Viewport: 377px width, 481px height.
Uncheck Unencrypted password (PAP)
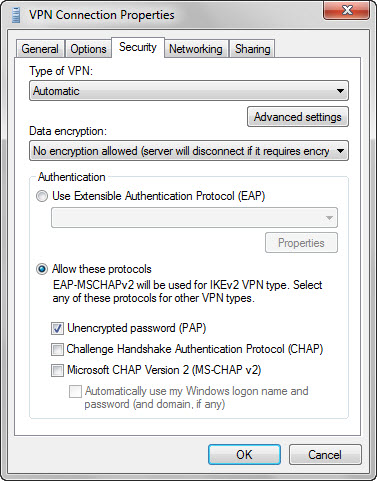[57, 328]
